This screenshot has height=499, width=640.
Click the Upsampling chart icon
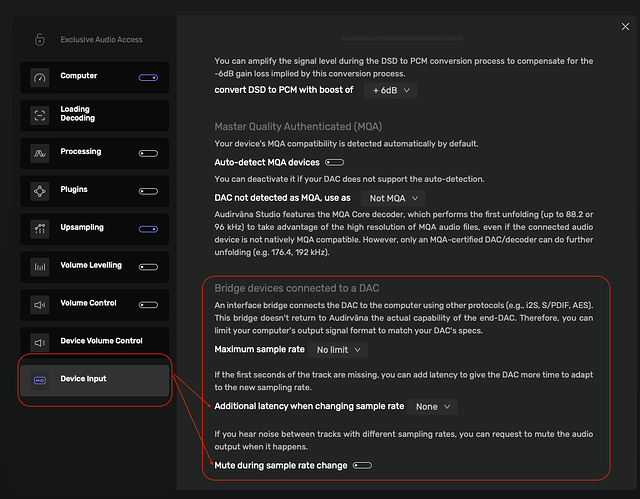coord(40,229)
